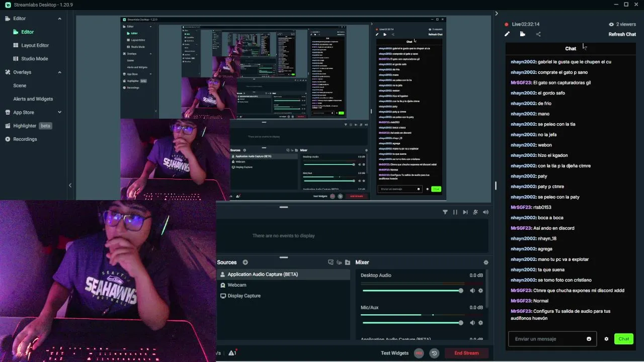Image resolution: width=644 pixels, height=362 pixels.
Task: Click End Stream button
Action: 466,353
